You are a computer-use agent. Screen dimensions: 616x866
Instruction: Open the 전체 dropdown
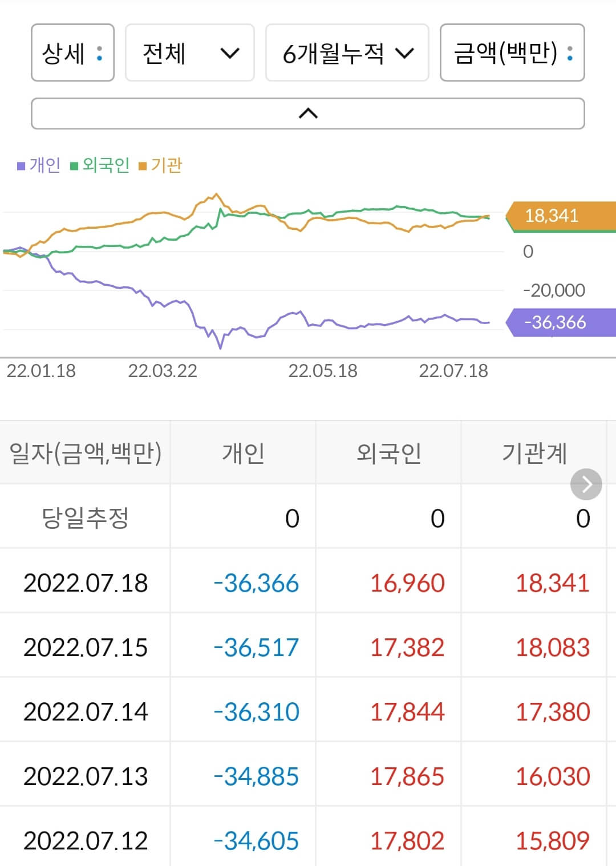[x=190, y=52]
